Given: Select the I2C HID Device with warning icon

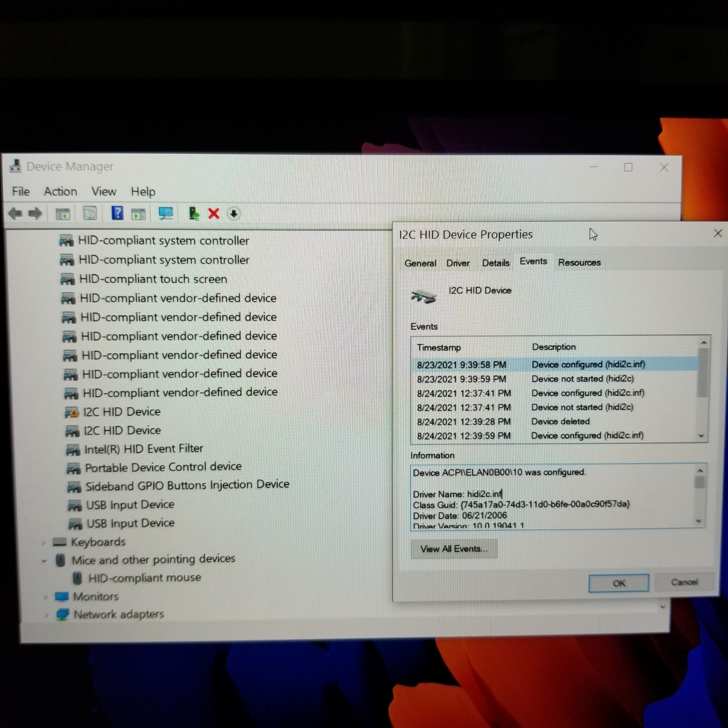Looking at the screenshot, I should point(122,412).
